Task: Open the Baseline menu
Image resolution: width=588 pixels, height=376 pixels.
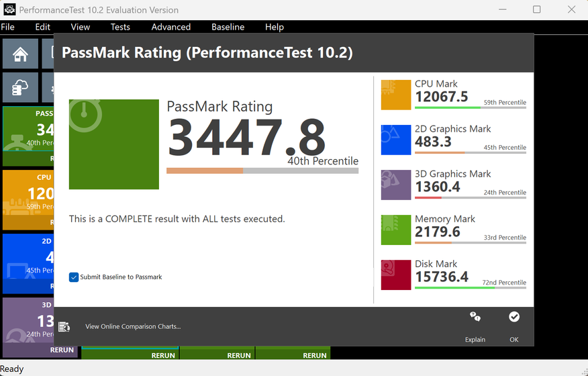Action: pyautogui.click(x=228, y=27)
